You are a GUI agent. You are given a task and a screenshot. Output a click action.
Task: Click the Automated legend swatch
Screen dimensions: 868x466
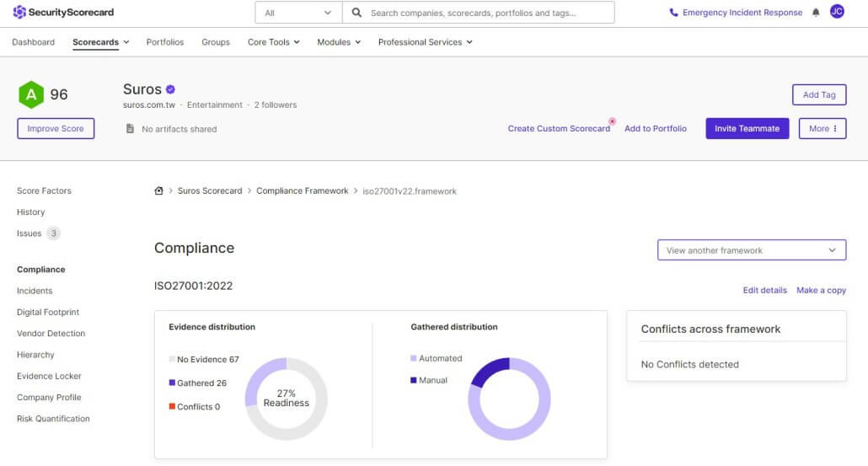click(x=414, y=358)
